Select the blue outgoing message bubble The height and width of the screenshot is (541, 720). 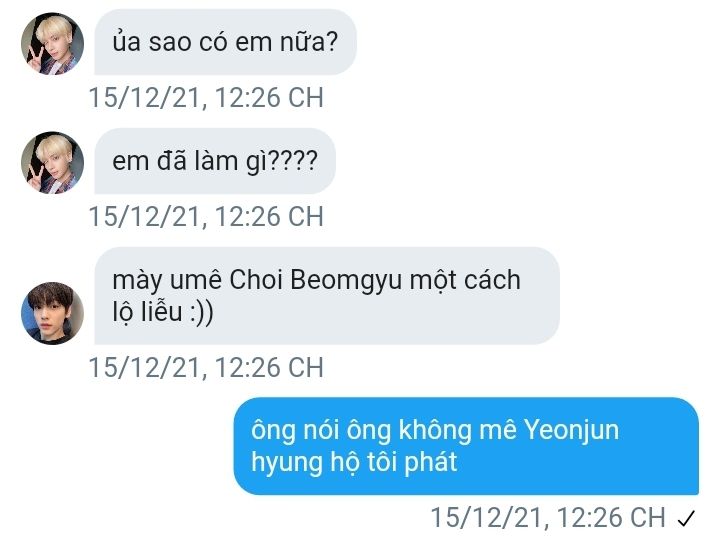[466, 446]
